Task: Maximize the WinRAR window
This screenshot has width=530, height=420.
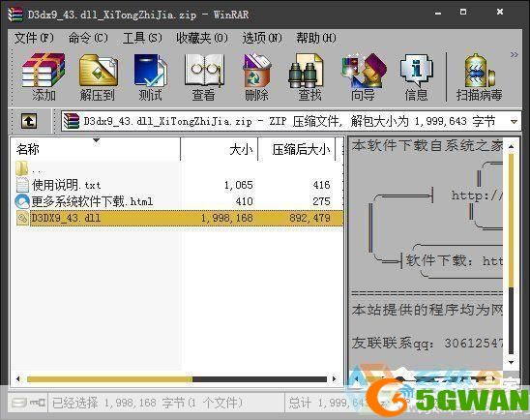Action: point(463,12)
